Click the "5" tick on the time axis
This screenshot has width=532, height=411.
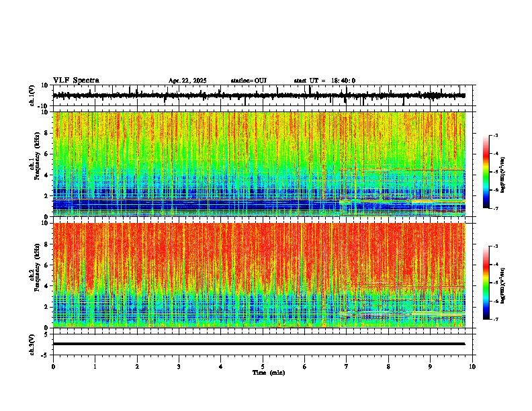click(263, 367)
